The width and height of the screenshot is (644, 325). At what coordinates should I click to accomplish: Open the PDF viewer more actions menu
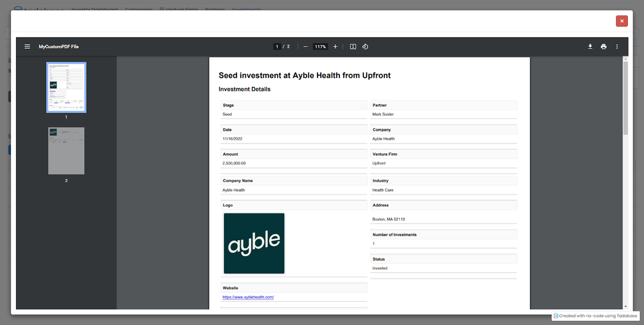[617, 47]
